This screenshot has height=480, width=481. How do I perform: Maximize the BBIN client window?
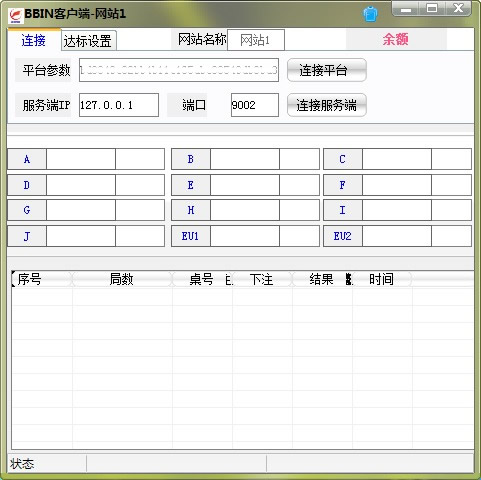[x=432, y=9]
